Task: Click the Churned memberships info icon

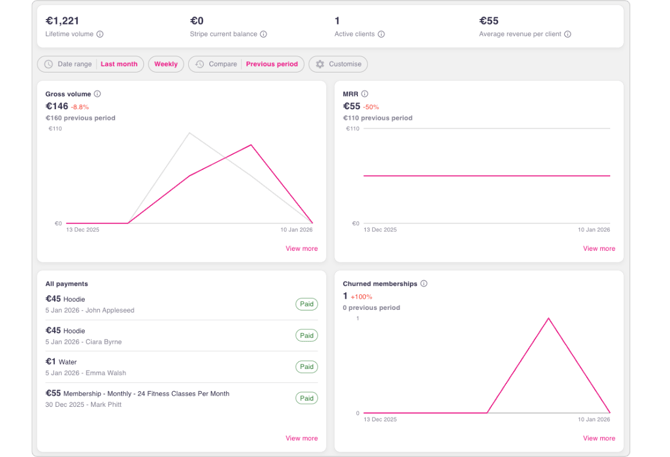Action: pos(424,284)
